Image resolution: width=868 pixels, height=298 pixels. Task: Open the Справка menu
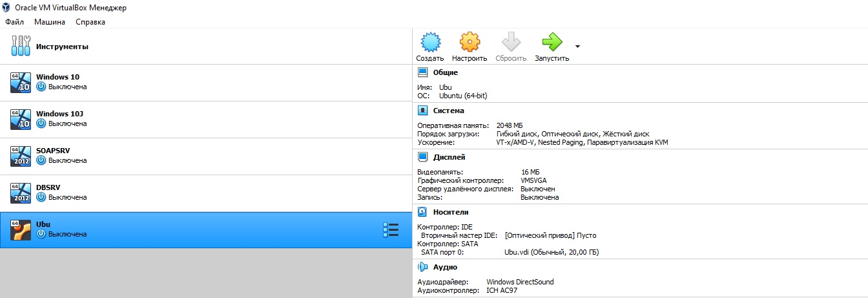coord(90,22)
